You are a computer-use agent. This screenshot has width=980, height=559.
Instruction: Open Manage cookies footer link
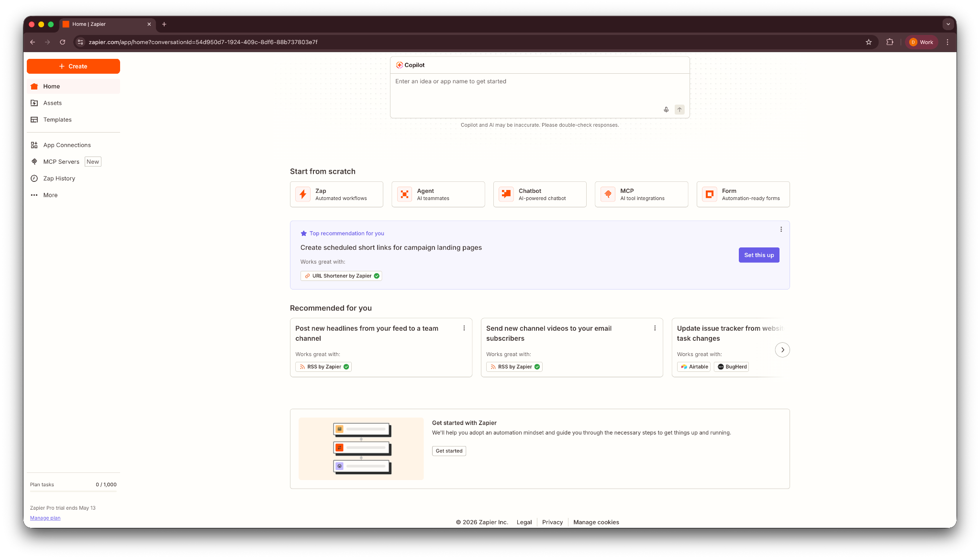click(596, 522)
